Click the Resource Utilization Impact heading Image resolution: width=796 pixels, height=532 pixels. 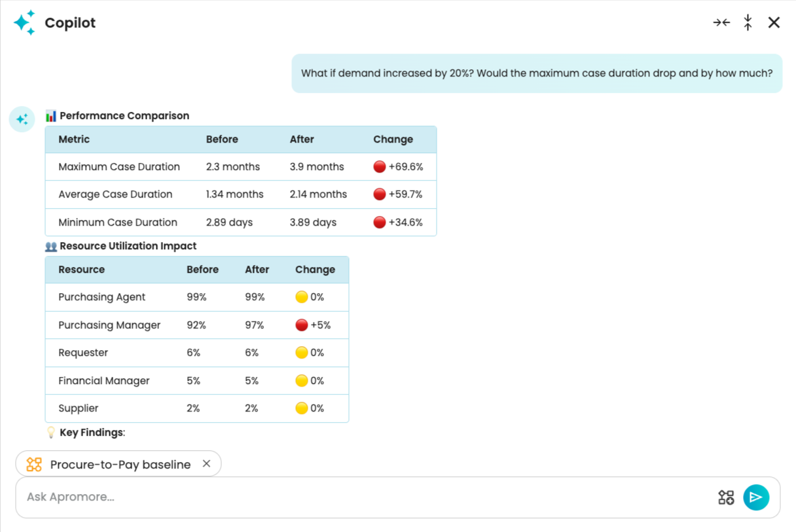pos(128,246)
